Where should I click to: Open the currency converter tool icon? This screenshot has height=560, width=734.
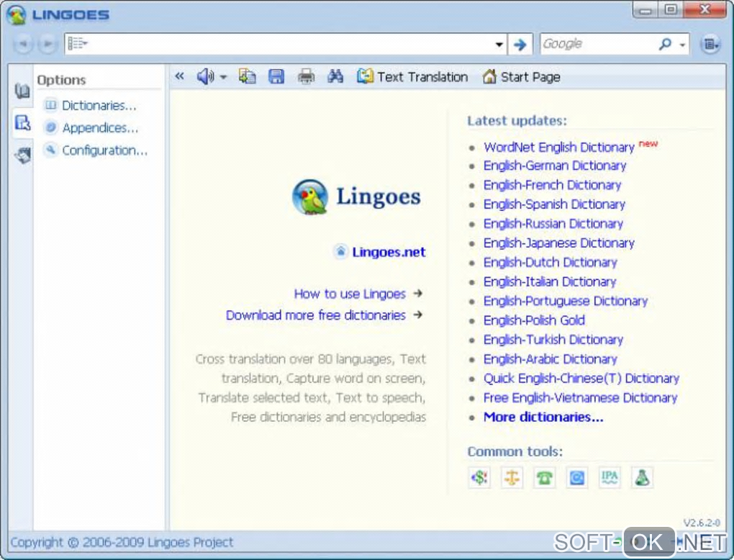pos(479,478)
